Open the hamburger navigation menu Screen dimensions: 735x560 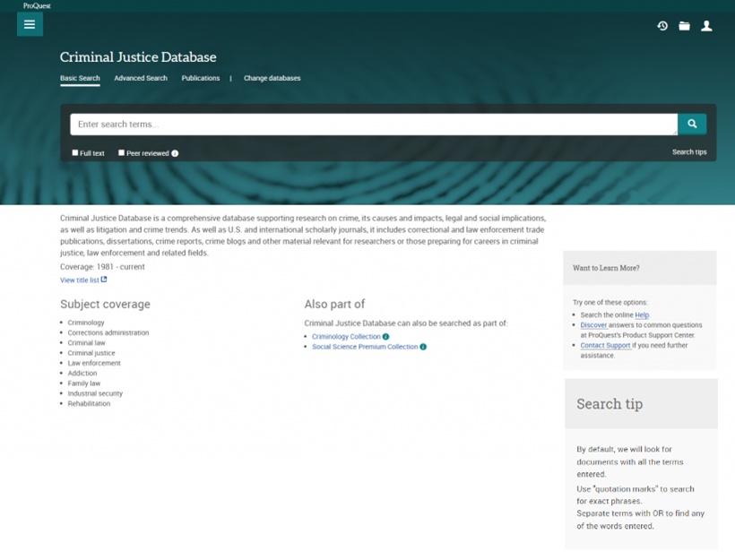tap(30, 24)
